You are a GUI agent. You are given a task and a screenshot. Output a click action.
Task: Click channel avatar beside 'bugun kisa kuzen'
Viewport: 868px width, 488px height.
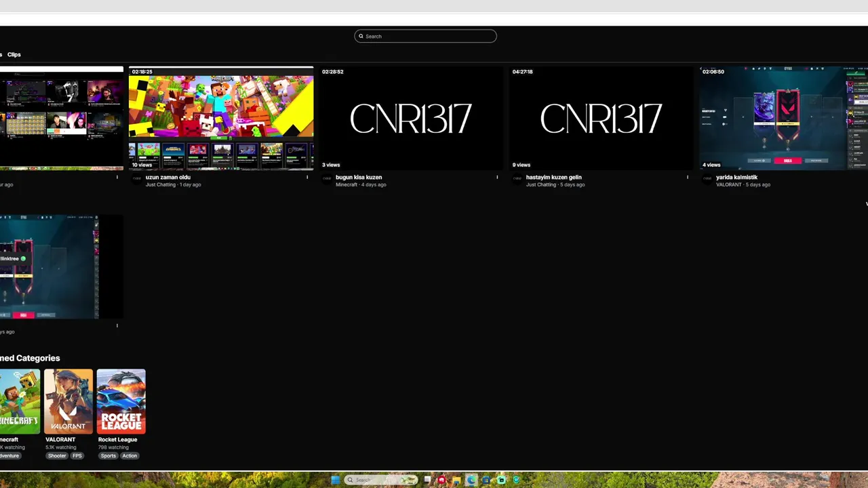327,179
